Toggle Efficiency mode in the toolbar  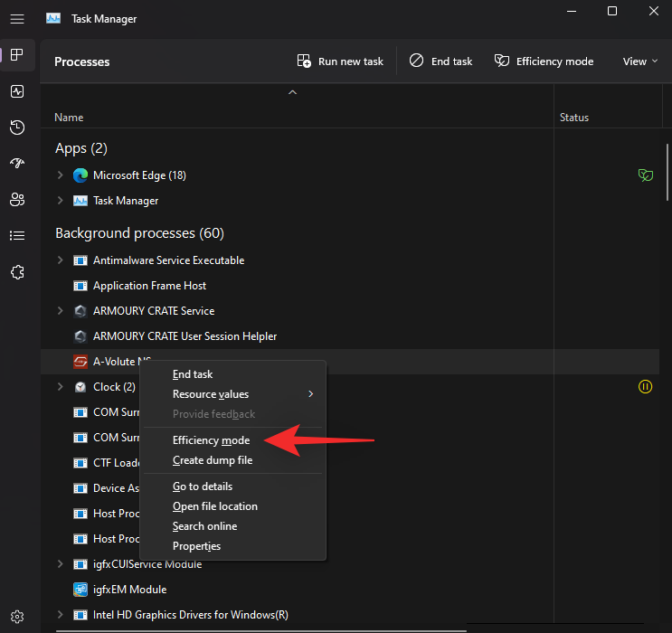tap(544, 61)
